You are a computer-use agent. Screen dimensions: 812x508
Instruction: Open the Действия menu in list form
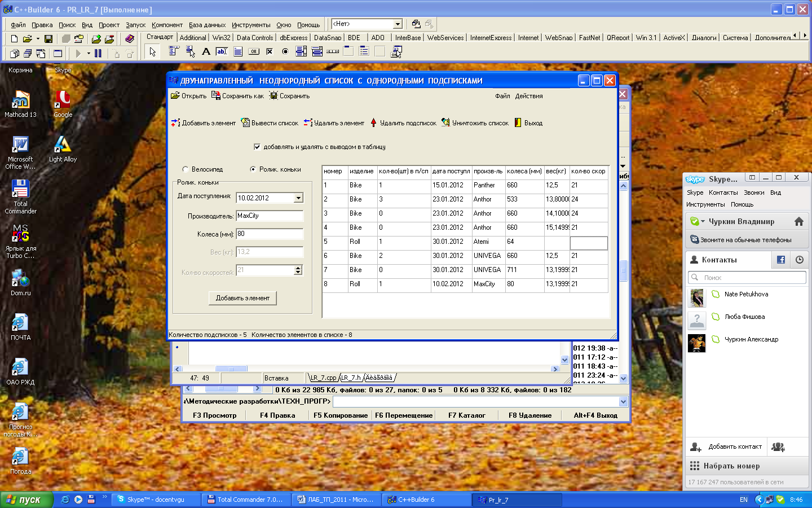click(528, 96)
